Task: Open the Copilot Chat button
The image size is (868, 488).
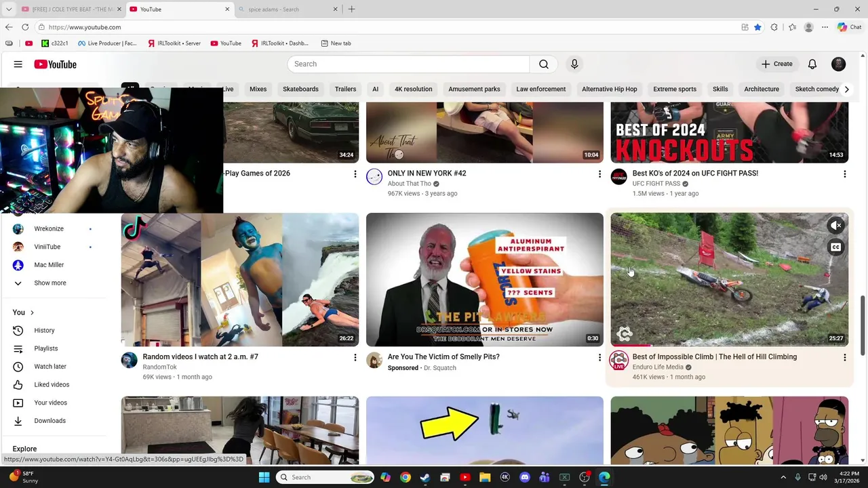Action: point(849,27)
